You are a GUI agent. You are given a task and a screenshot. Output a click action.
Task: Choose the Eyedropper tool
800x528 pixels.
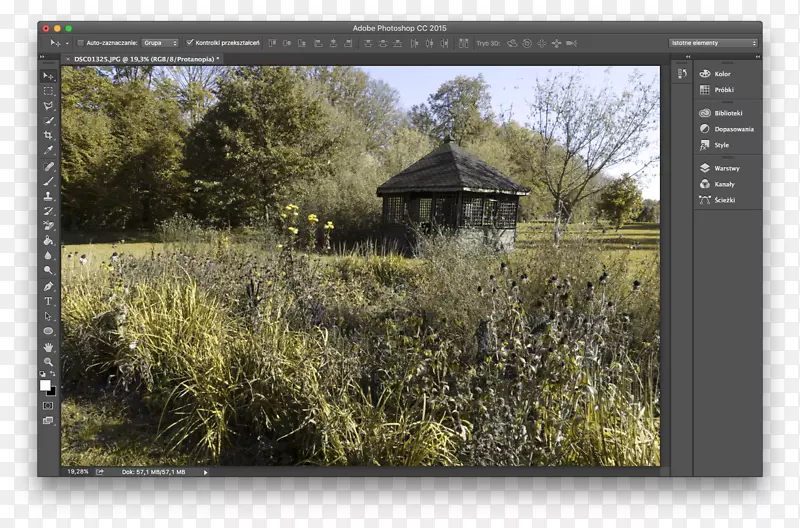point(48,150)
